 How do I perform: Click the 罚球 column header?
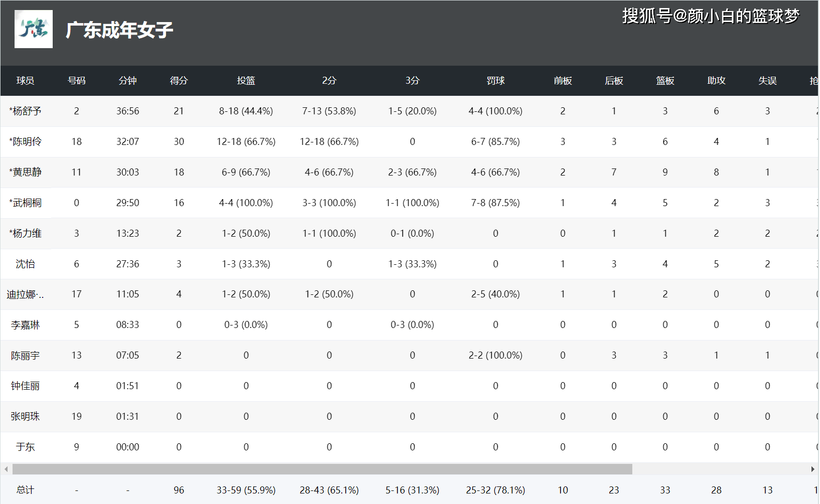click(495, 81)
